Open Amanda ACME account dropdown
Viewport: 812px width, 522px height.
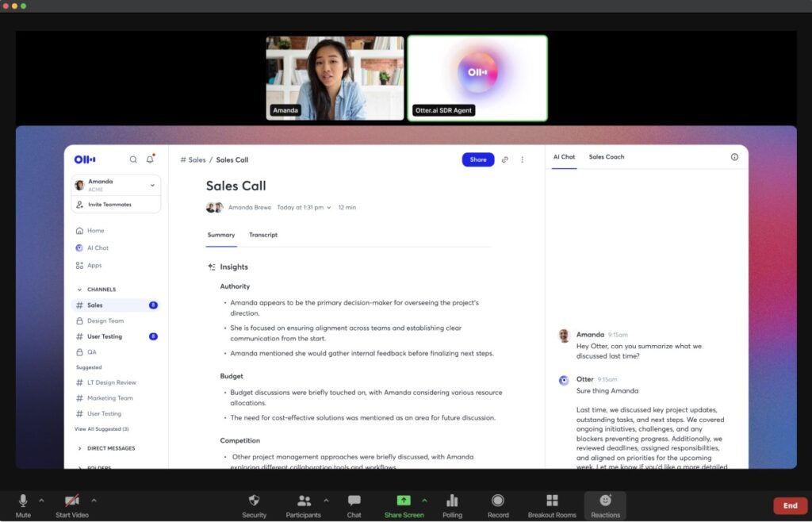(x=116, y=185)
